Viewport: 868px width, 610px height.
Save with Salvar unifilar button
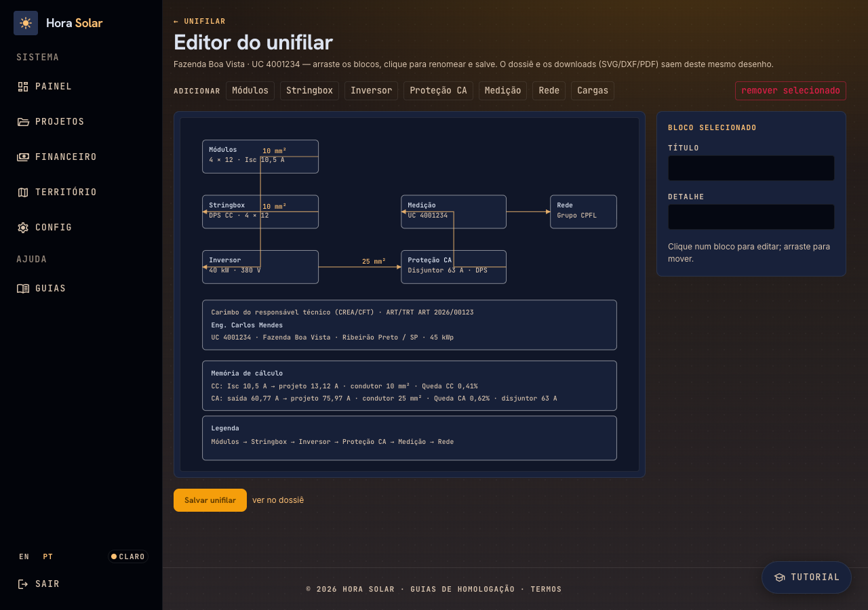click(210, 500)
